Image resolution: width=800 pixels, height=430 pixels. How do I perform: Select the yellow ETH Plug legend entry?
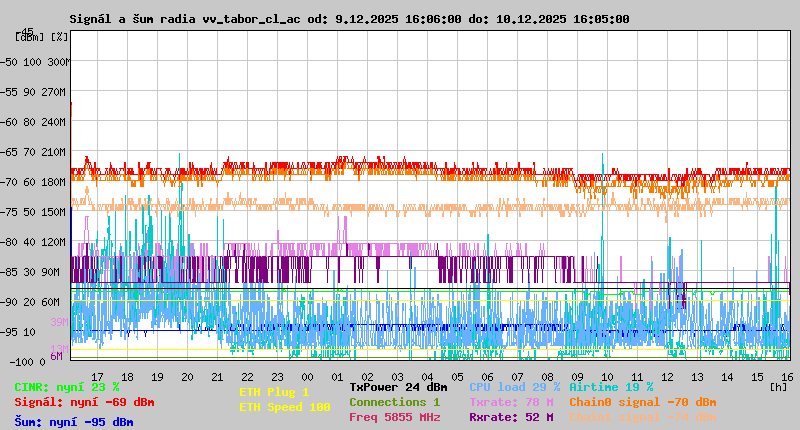pyautogui.click(x=274, y=392)
